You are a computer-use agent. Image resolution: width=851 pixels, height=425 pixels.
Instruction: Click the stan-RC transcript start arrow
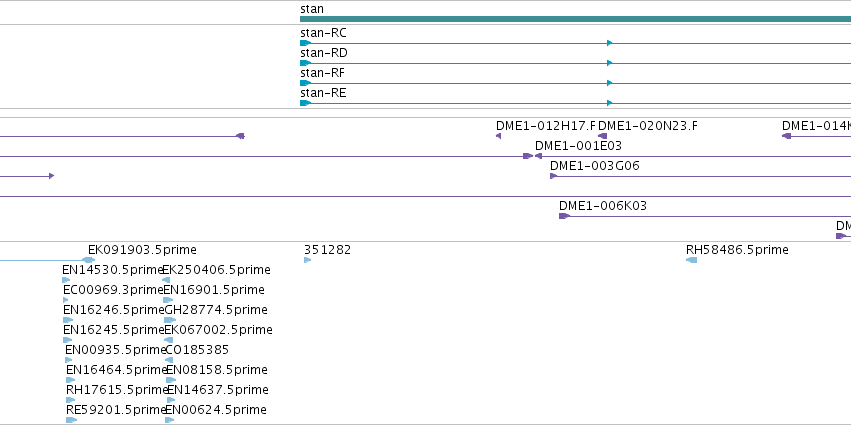[306, 43]
